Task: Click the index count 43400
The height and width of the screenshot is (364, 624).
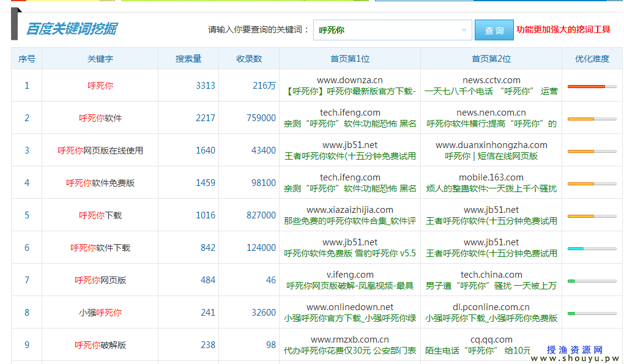Action: click(x=264, y=150)
